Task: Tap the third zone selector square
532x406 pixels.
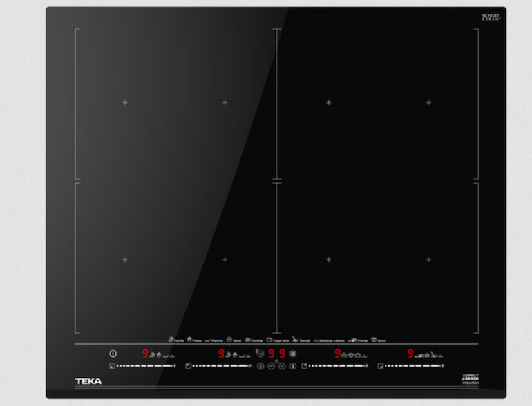Action: coord(304,366)
